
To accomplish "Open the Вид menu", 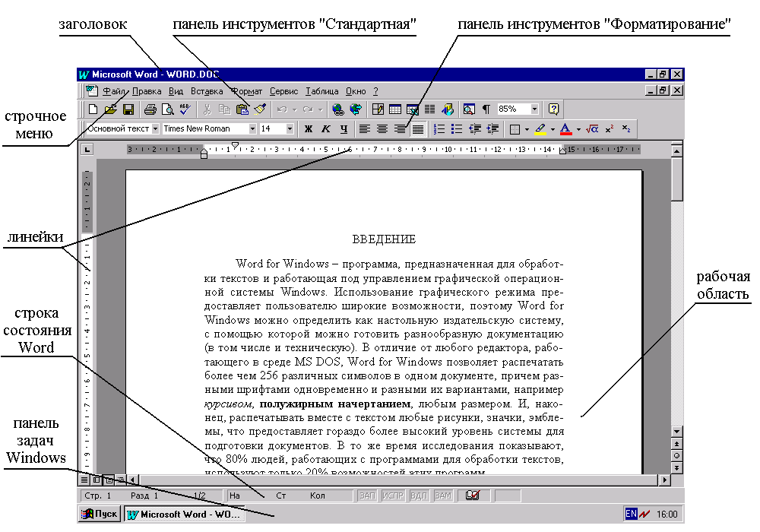I will tap(176, 91).
